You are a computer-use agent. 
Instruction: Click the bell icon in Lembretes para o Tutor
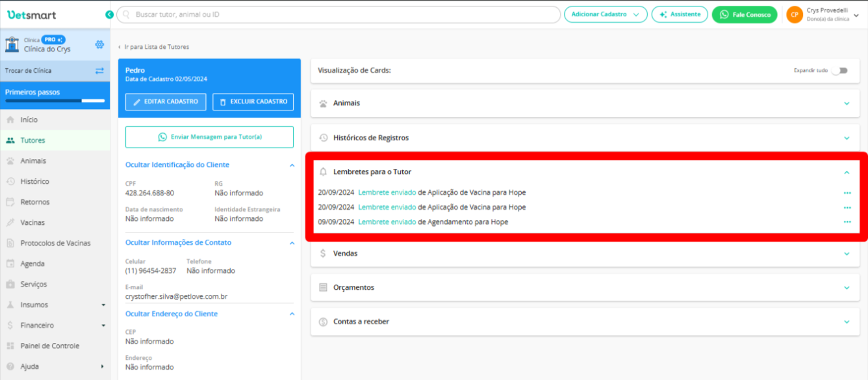pos(323,172)
